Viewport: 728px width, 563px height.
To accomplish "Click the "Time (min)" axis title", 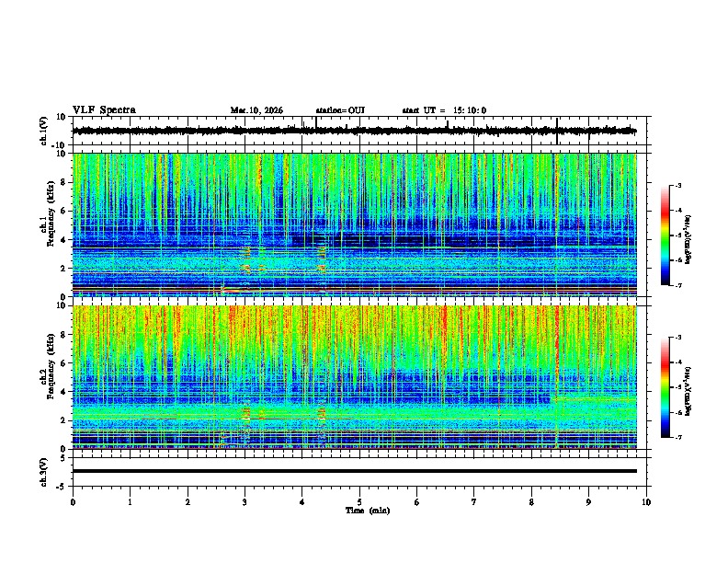I will (x=368, y=511).
